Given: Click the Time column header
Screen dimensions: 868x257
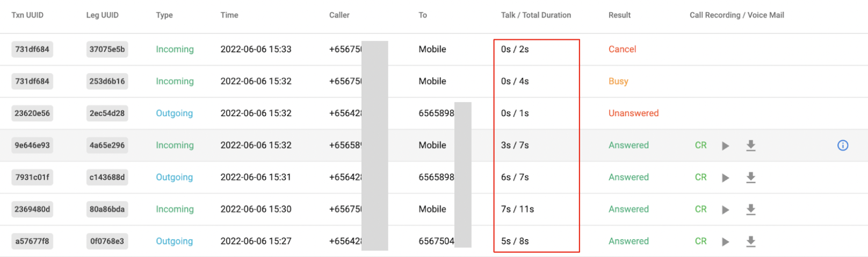Looking at the screenshot, I should [x=229, y=15].
